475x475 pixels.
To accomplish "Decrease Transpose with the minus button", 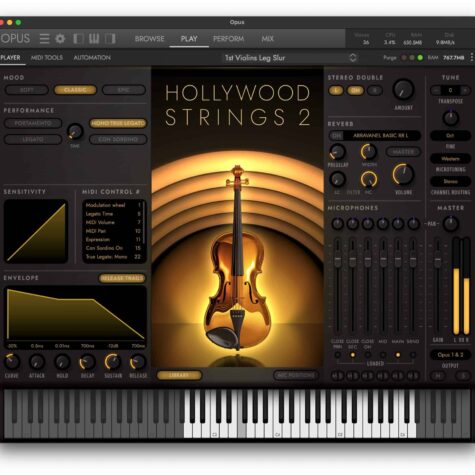I will (x=435, y=90).
